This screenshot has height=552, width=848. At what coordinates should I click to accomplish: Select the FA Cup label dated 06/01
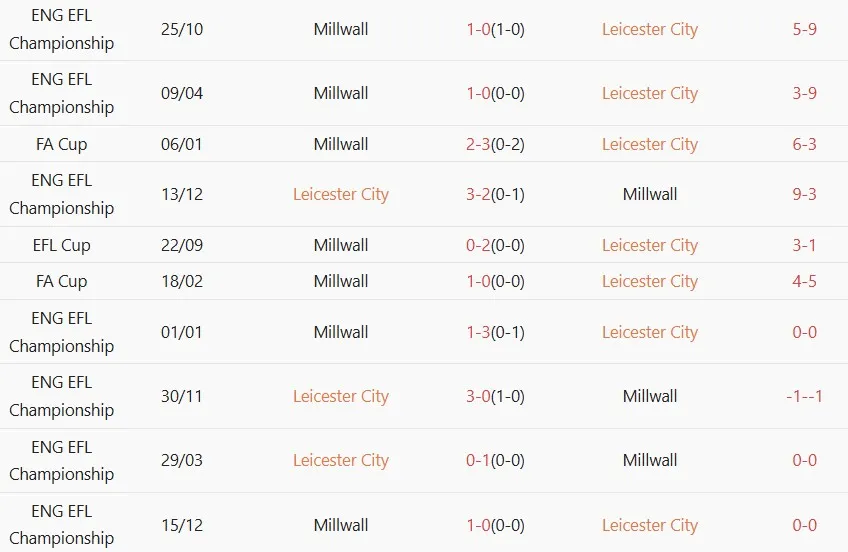(x=62, y=144)
